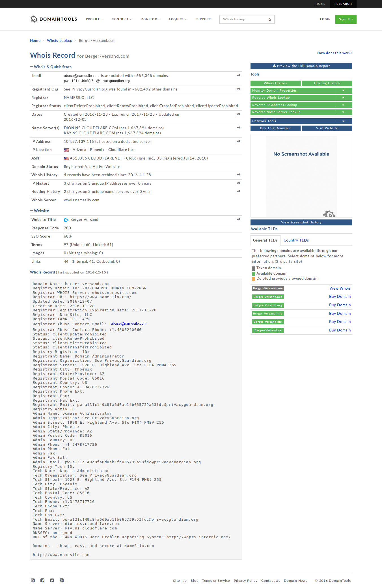Open Buy This Domain dropdown

275,128
